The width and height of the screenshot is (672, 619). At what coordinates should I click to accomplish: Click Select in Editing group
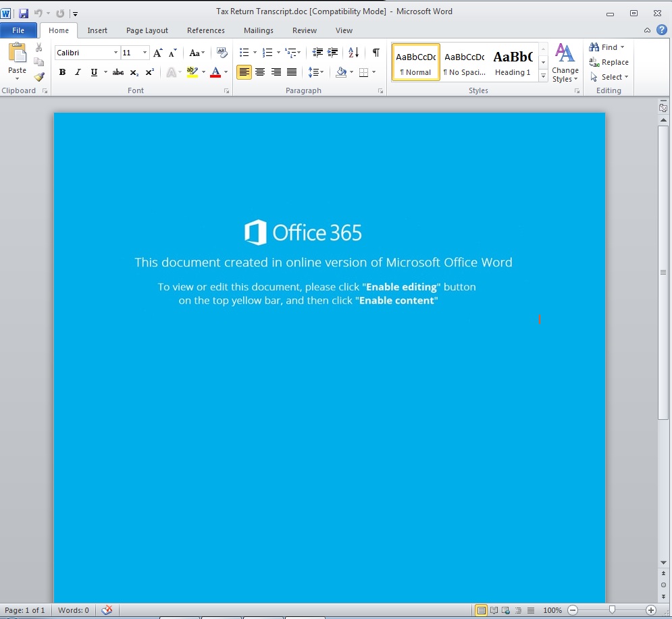(609, 77)
